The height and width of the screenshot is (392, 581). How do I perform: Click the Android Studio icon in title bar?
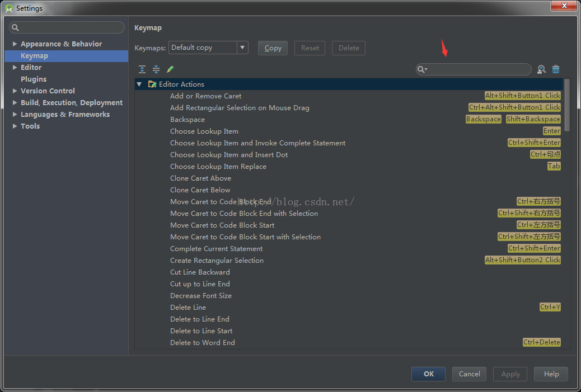(9, 8)
